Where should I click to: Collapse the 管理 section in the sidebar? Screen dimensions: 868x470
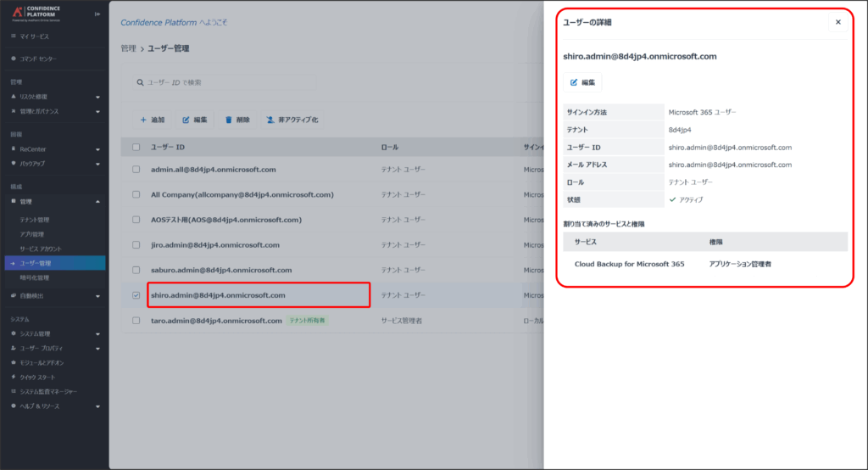97,202
